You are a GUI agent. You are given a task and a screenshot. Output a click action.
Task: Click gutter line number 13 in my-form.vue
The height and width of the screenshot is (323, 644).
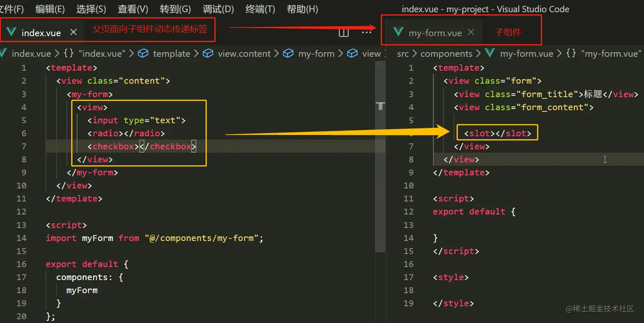(408, 225)
